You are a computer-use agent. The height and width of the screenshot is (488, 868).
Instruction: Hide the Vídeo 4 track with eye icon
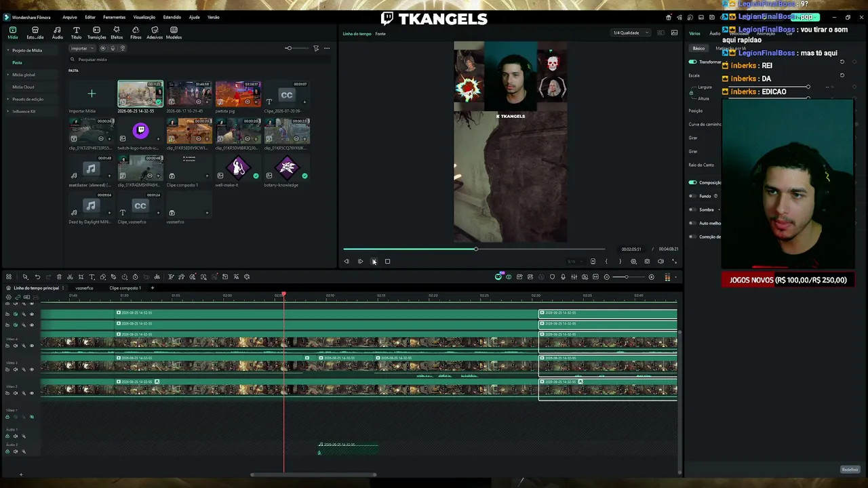click(x=31, y=346)
